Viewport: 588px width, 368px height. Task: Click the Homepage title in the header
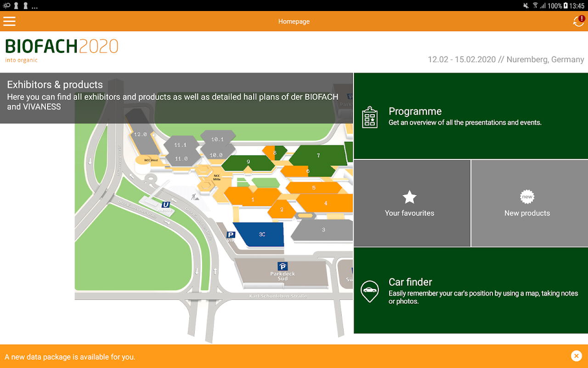(294, 22)
